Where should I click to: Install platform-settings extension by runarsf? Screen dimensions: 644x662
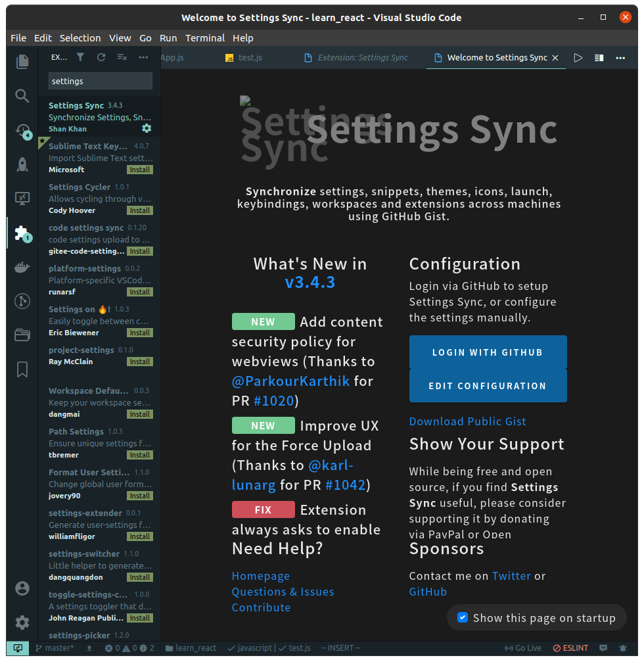(140, 292)
